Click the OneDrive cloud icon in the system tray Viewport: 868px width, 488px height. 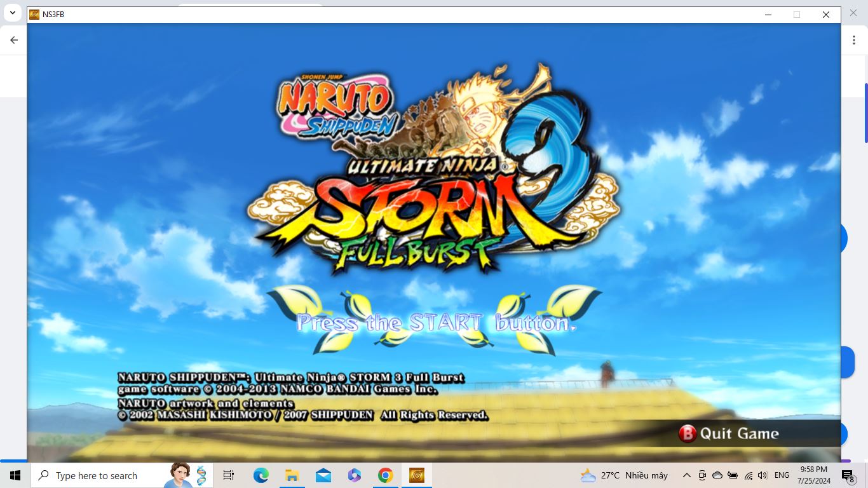coord(717,475)
